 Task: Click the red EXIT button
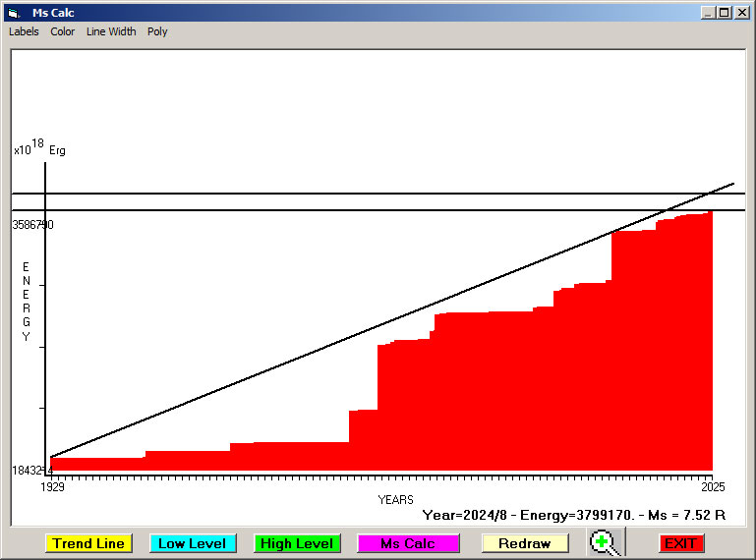[680, 543]
